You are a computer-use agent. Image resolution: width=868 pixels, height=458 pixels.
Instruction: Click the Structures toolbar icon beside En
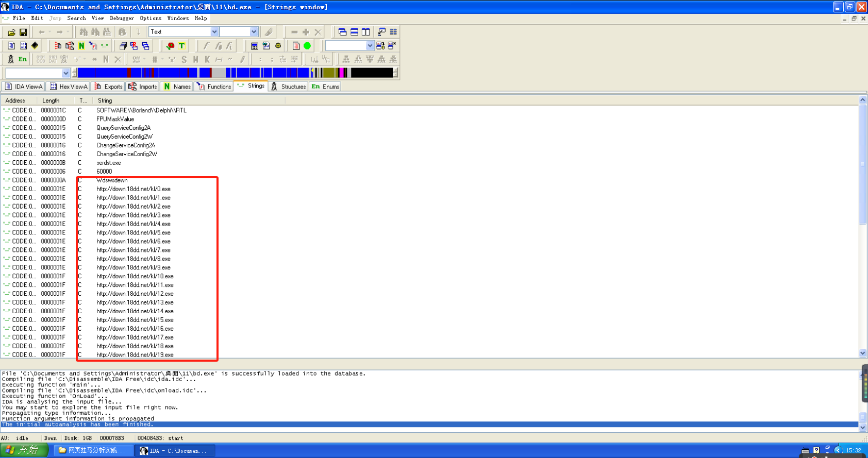[11, 59]
